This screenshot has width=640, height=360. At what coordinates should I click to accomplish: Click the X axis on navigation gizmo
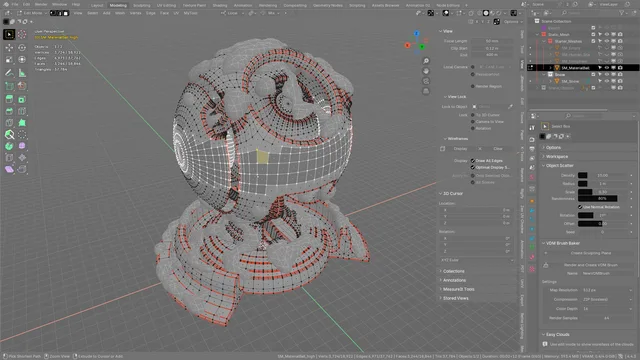407,45
